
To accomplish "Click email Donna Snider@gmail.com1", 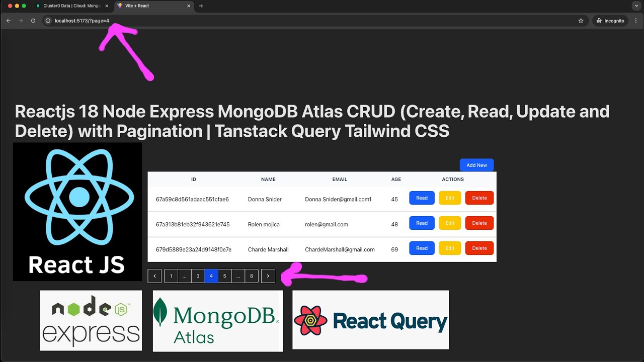I will coord(338,200).
